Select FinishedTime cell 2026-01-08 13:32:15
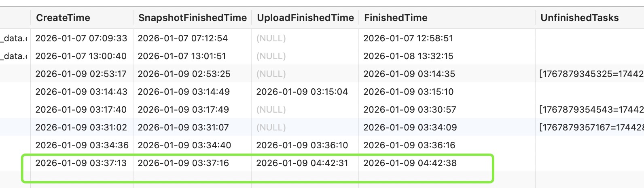Image resolution: width=644 pixels, height=188 pixels. (408, 56)
